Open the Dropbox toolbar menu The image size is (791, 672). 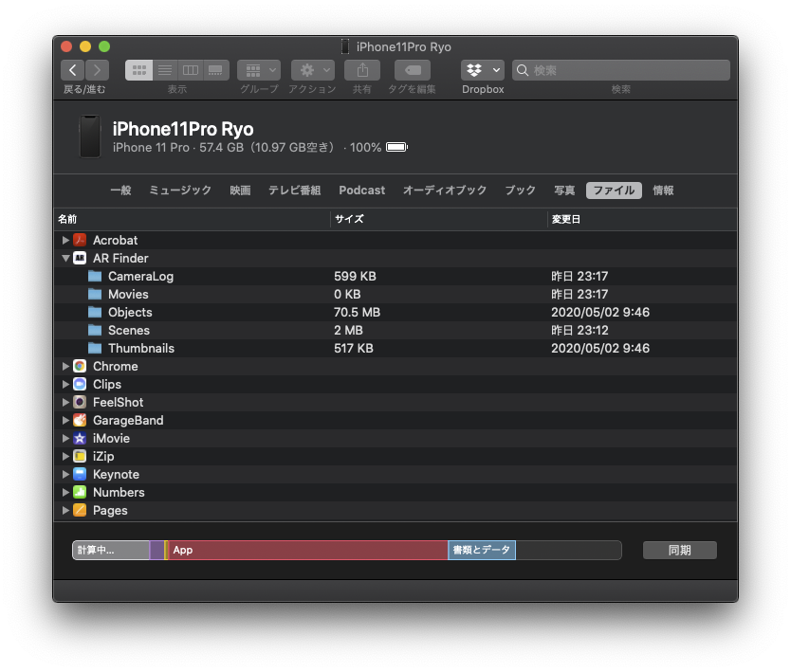click(x=483, y=70)
